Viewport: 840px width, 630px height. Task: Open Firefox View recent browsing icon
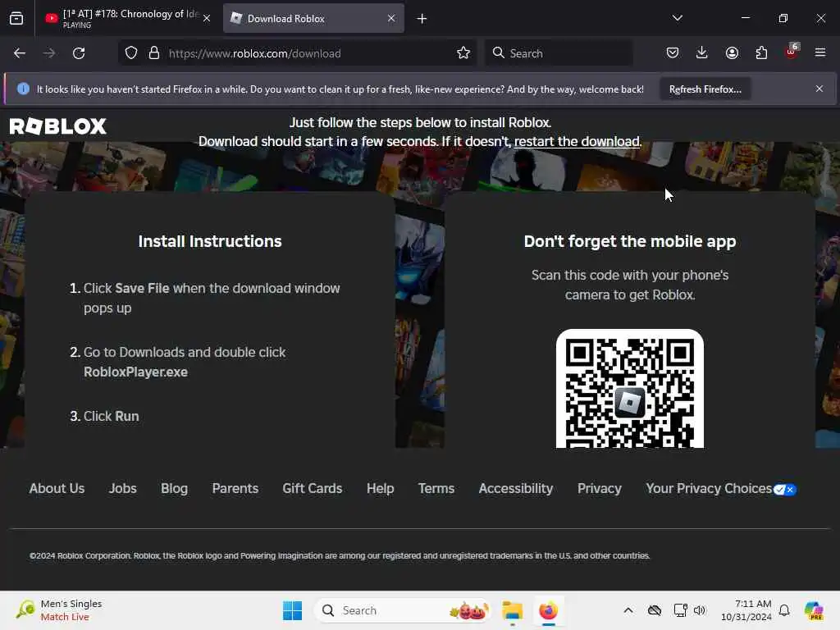tap(16, 19)
